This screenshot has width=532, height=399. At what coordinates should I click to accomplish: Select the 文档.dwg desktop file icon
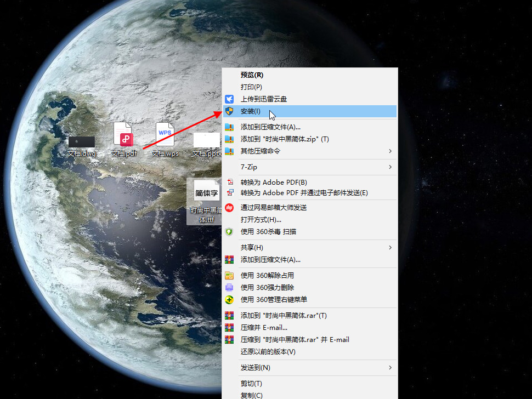click(81, 142)
